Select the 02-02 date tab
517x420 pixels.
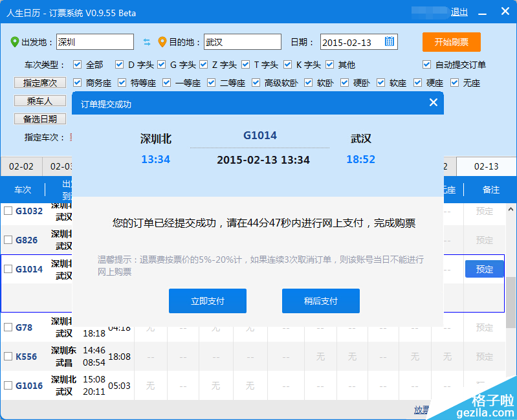(21, 166)
